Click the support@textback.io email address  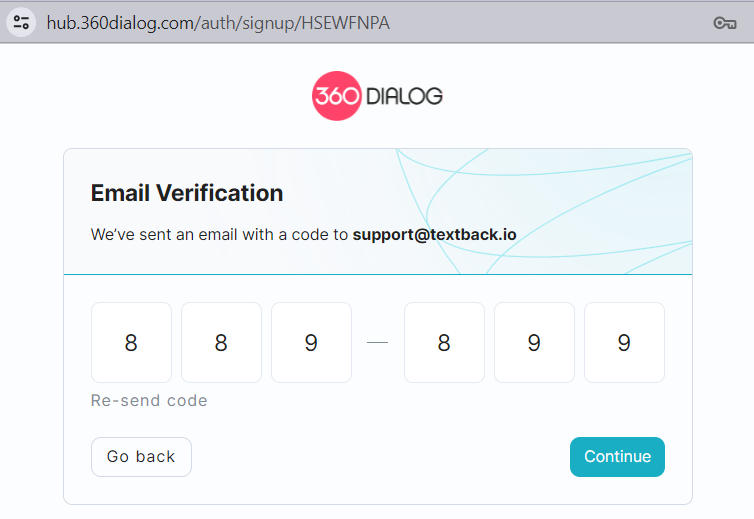tap(434, 236)
